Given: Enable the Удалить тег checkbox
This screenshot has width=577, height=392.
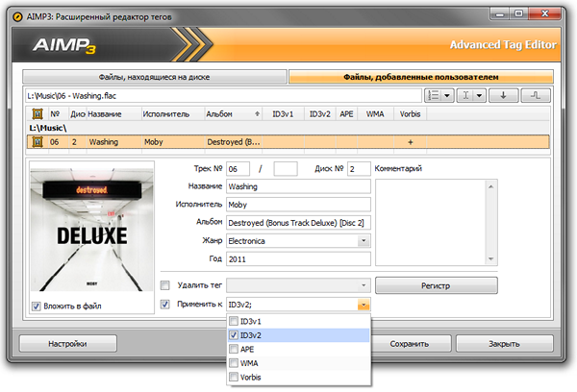Looking at the screenshot, I should [x=165, y=285].
